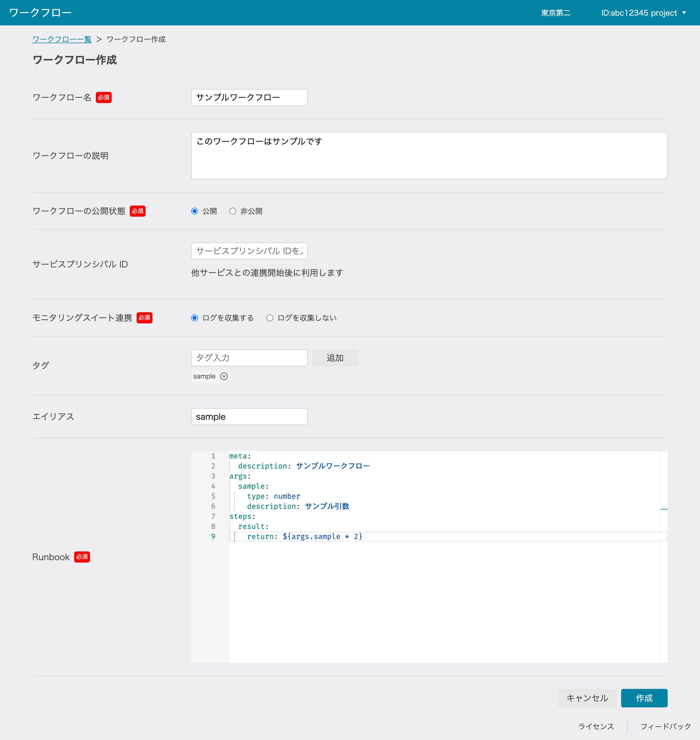Click line number 3 in editor gutter
700x740 pixels.
click(x=213, y=476)
